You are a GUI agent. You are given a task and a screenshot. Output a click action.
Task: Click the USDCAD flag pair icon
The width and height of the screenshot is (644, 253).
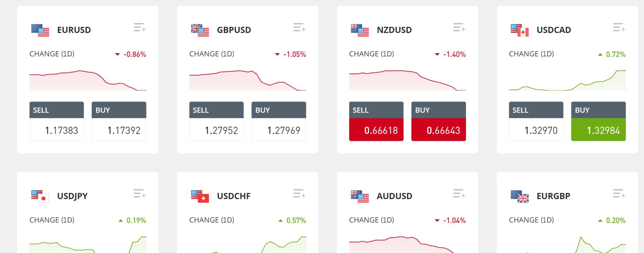[519, 30]
